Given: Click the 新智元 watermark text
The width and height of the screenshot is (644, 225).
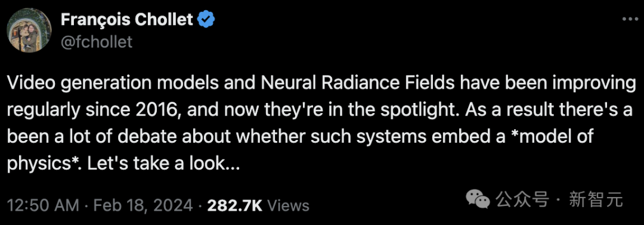Looking at the screenshot, I should coord(596,200).
